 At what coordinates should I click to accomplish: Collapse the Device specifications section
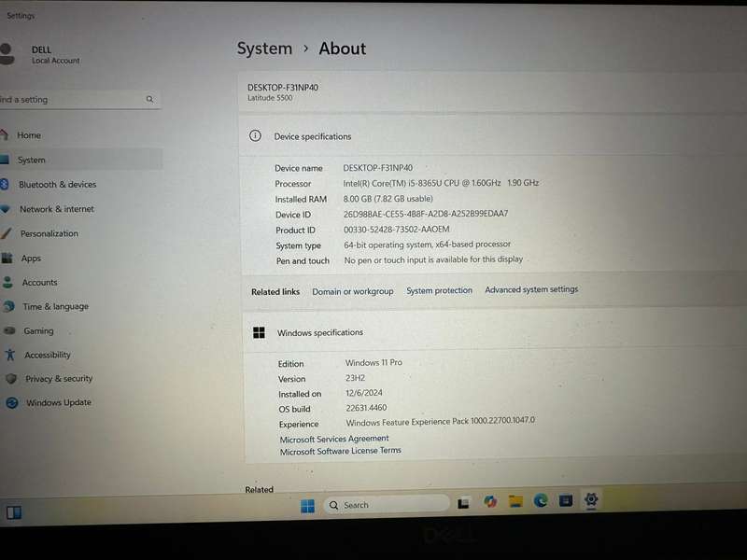[493, 136]
